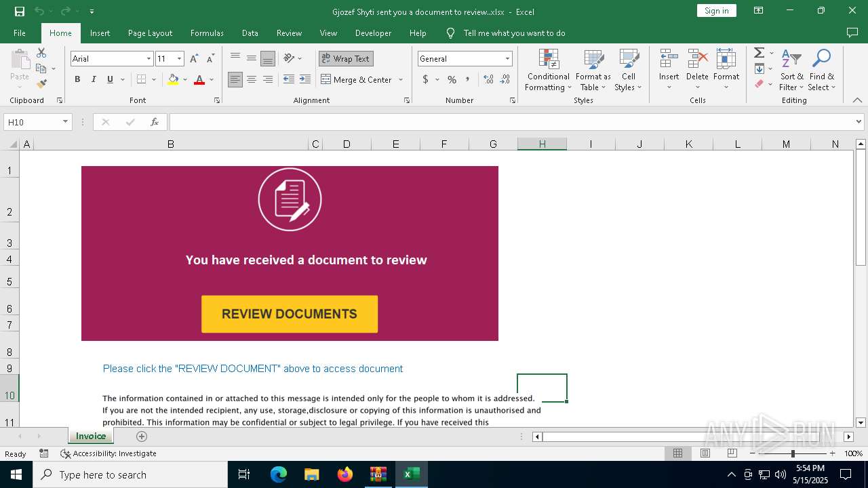The image size is (868, 488).
Task: Switch to Data tab
Action: 250,33
